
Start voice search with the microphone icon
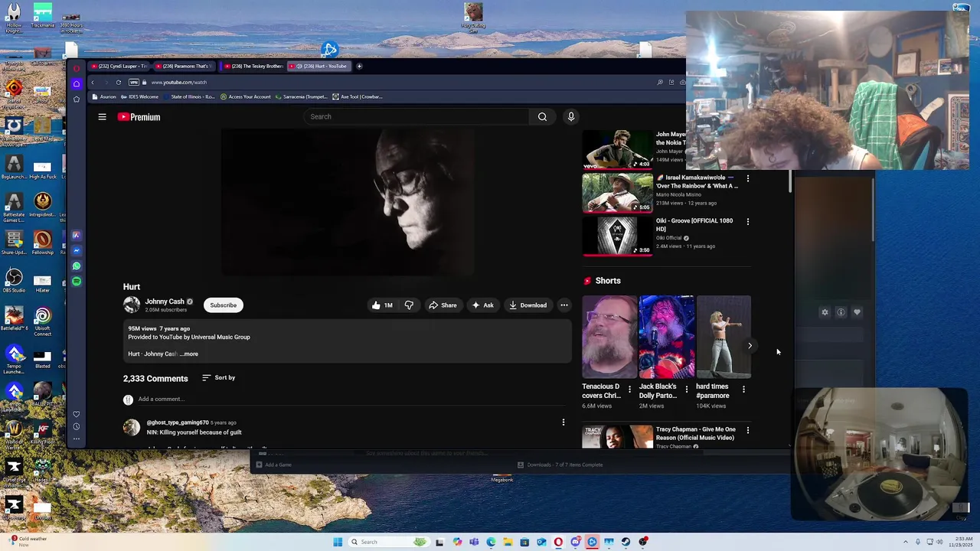pyautogui.click(x=570, y=116)
